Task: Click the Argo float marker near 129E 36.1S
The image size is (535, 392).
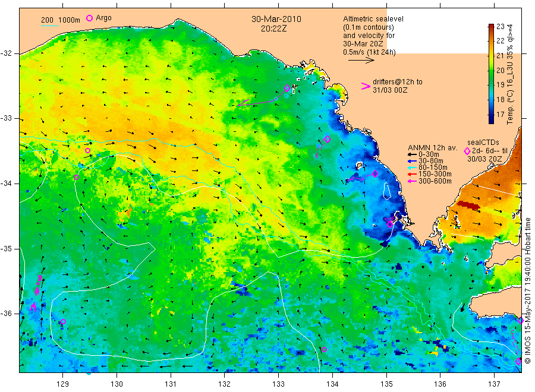Action: point(63,321)
